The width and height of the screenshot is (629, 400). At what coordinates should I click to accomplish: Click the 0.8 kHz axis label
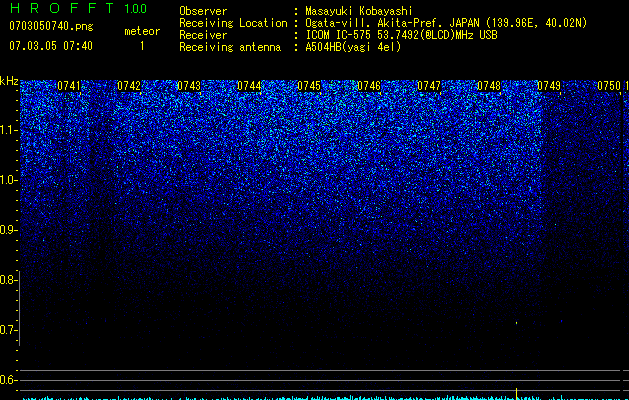pyautogui.click(x=8, y=280)
